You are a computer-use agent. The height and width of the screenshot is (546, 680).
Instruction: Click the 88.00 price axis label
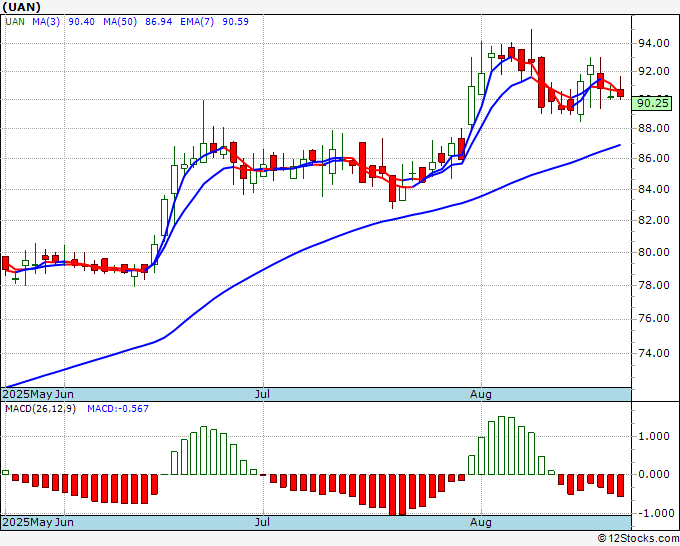(x=654, y=128)
